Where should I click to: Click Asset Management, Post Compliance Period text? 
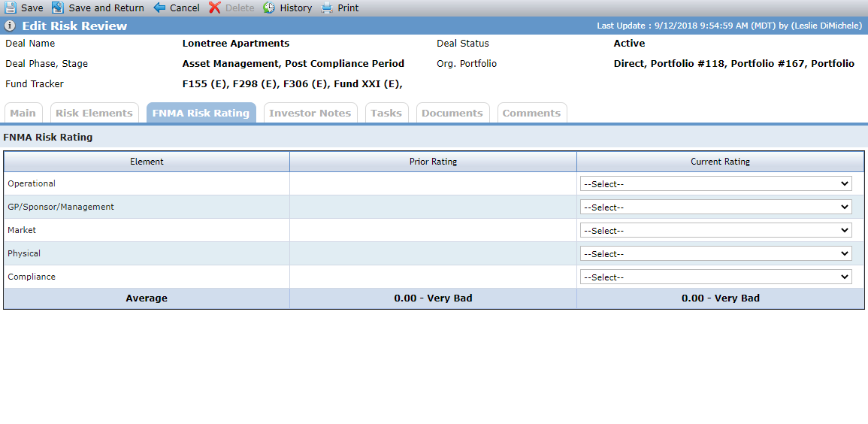pos(293,64)
